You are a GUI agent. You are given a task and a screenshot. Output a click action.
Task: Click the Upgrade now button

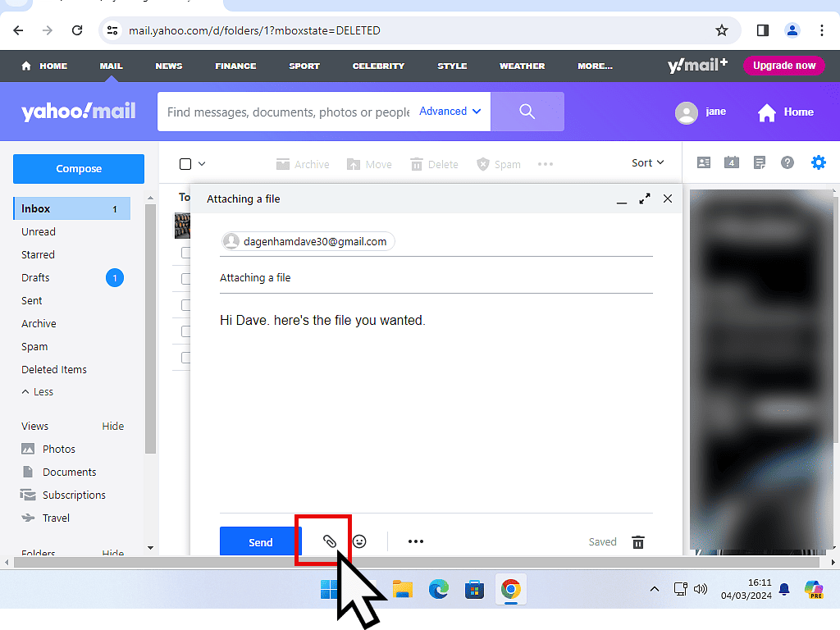(x=784, y=66)
